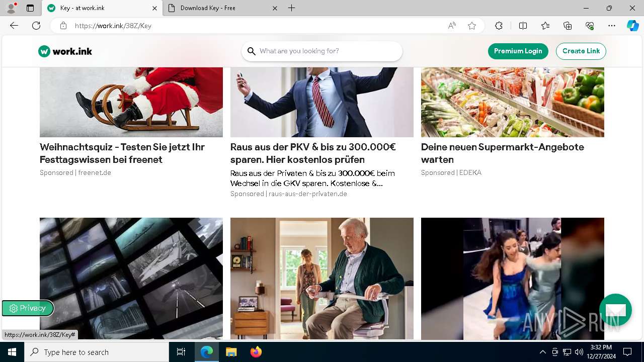Click the 'Type here to search' taskbar box

[x=97, y=352]
